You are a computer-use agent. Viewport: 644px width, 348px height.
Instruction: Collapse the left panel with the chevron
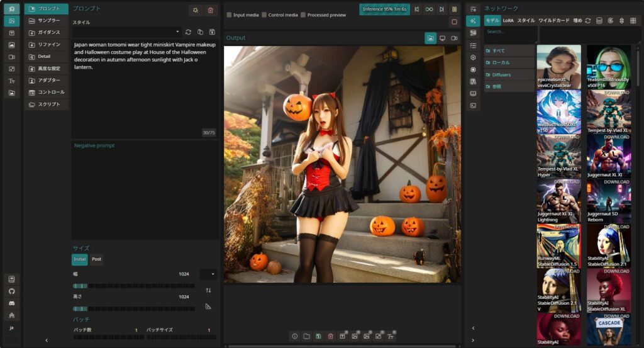pyautogui.click(x=47, y=340)
